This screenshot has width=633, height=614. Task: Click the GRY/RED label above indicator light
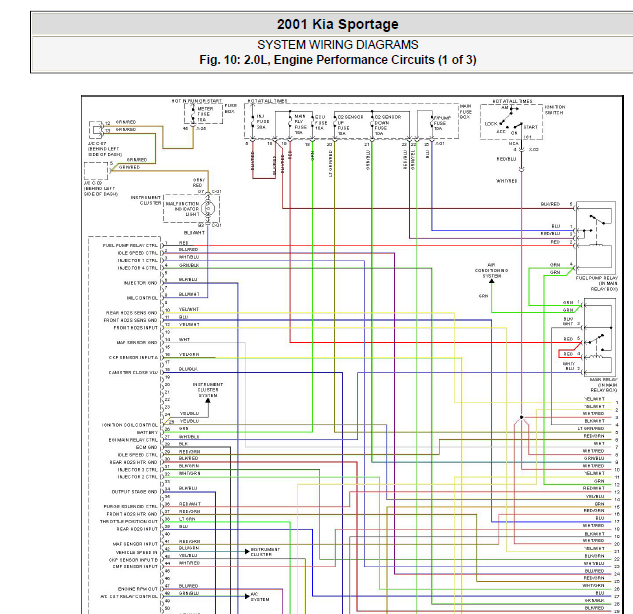(198, 183)
